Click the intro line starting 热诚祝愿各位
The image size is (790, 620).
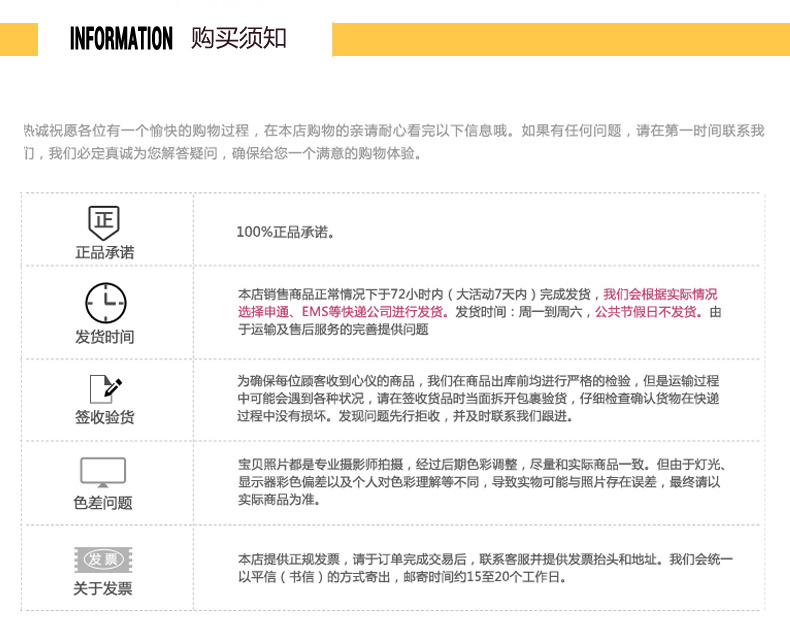(394, 130)
